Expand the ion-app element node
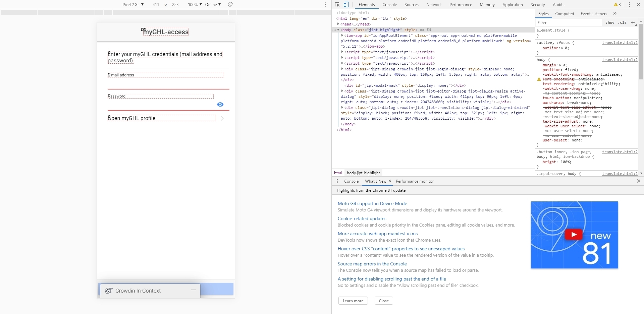The height and width of the screenshot is (314, 644). tap(342, 35)
